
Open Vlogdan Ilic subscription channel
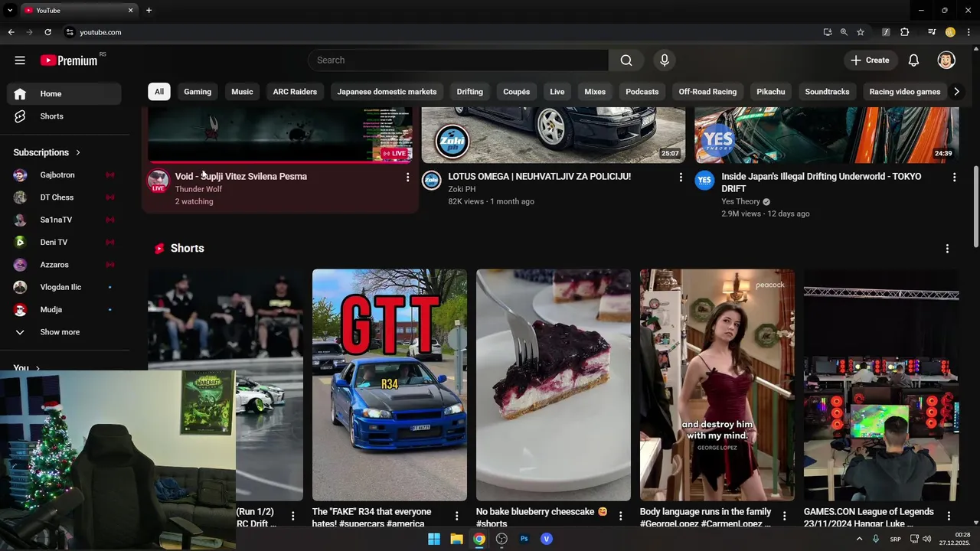click(x=64, y=287)
